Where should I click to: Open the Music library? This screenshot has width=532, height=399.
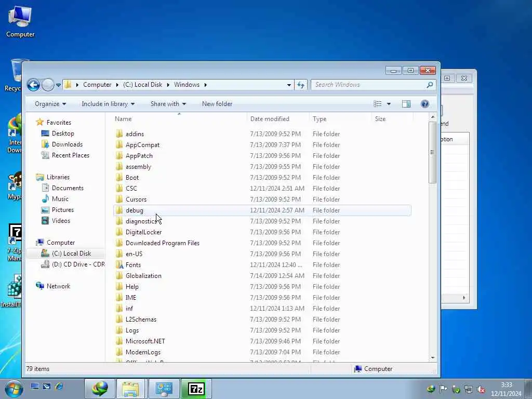click(x=60, y=199)
